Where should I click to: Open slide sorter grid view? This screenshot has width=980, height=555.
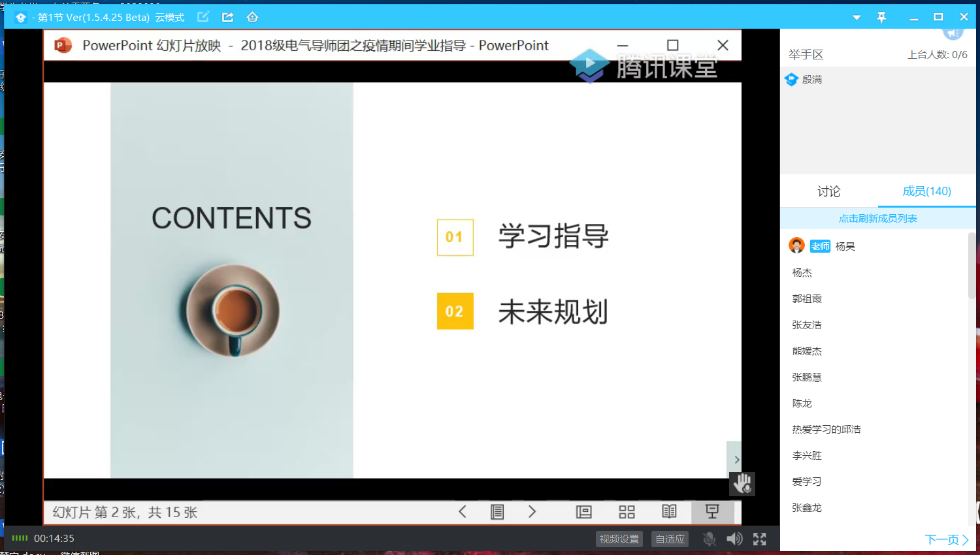point(627,512)
